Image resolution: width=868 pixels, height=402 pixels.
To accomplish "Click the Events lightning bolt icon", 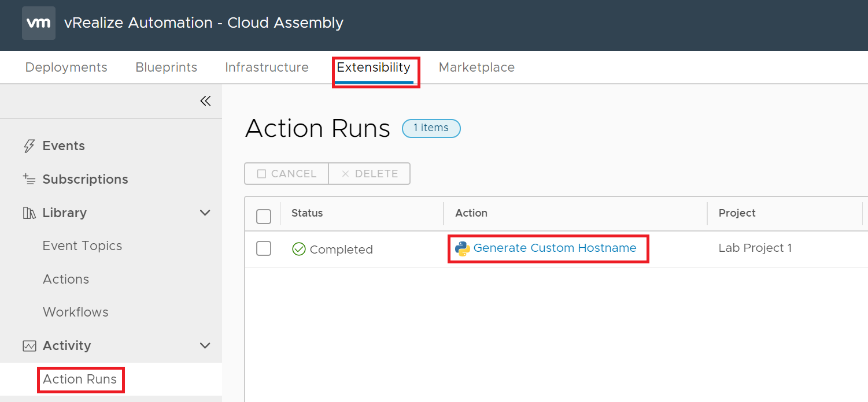I will 29,146.
